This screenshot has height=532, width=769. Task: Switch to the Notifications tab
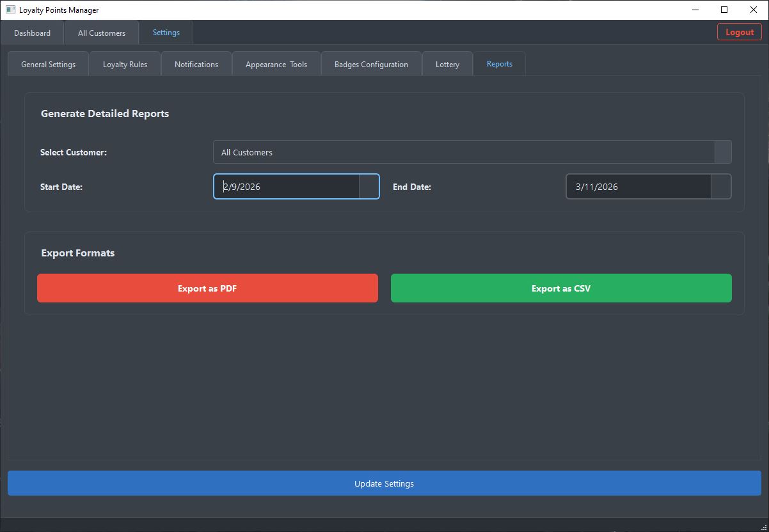[196, 65]
